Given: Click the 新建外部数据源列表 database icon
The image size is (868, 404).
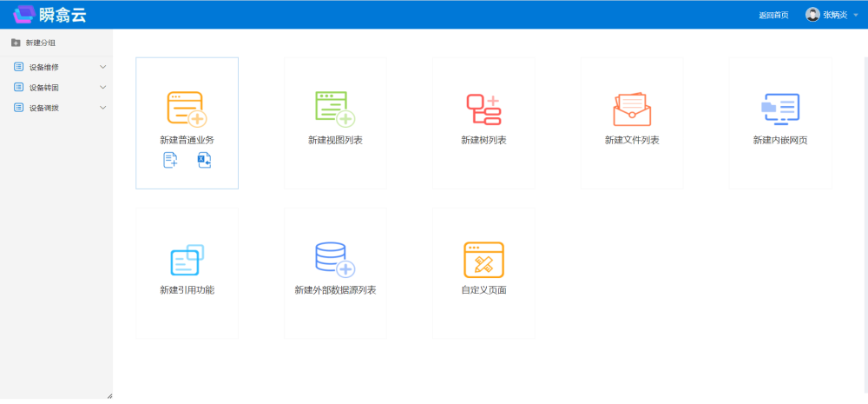Looking at the screenshot, I should (335, 260).
